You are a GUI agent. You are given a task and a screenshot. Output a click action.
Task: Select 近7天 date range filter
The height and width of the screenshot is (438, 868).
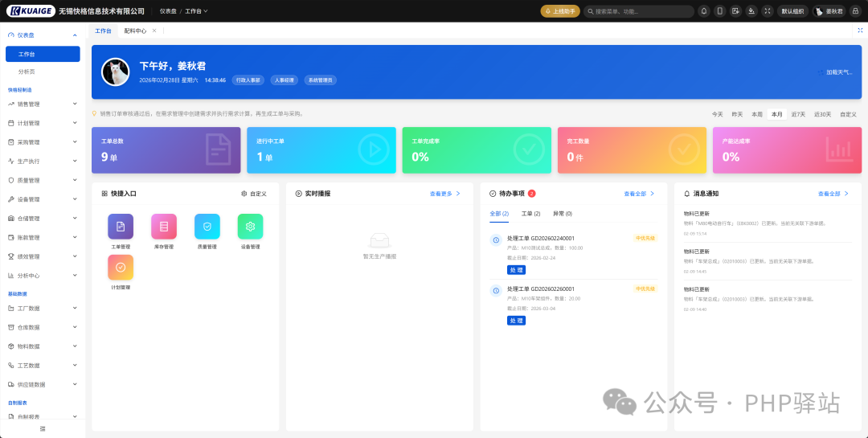(x=798, y=114)
